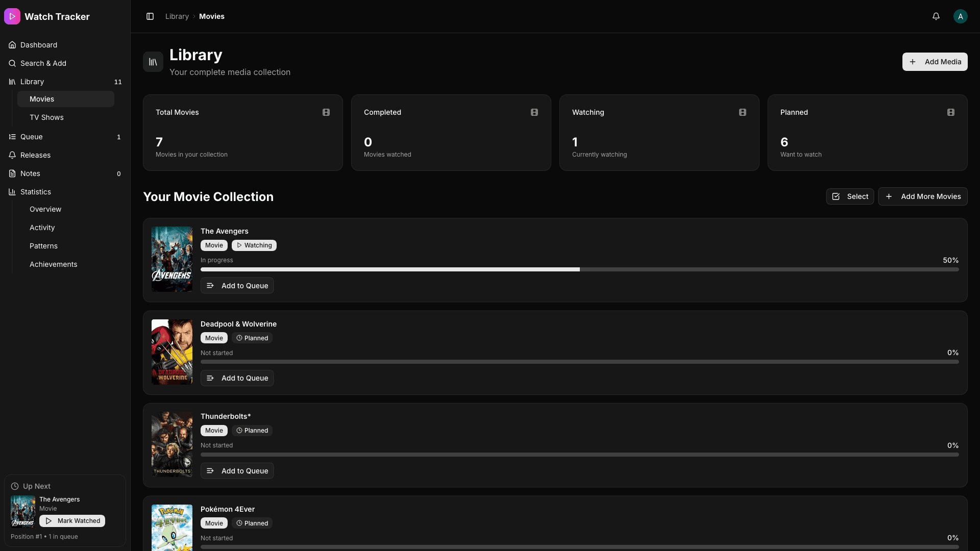Click the Up Next Avengers thumbnail
The image size is (980, 551).
click(x=23, y=511)
